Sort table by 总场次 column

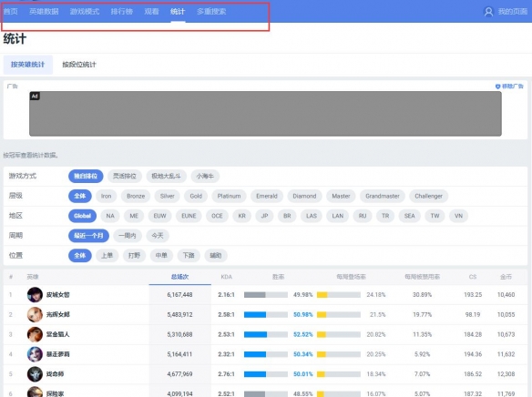pos(179,277)
